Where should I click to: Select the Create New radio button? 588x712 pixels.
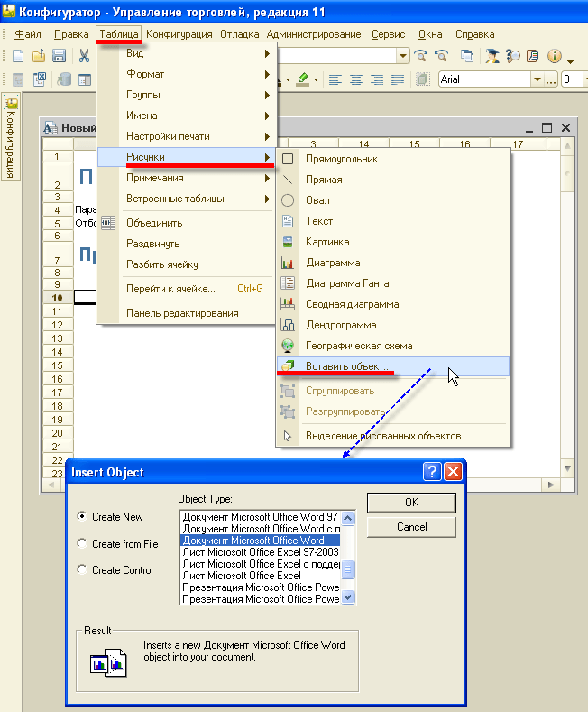82,516
